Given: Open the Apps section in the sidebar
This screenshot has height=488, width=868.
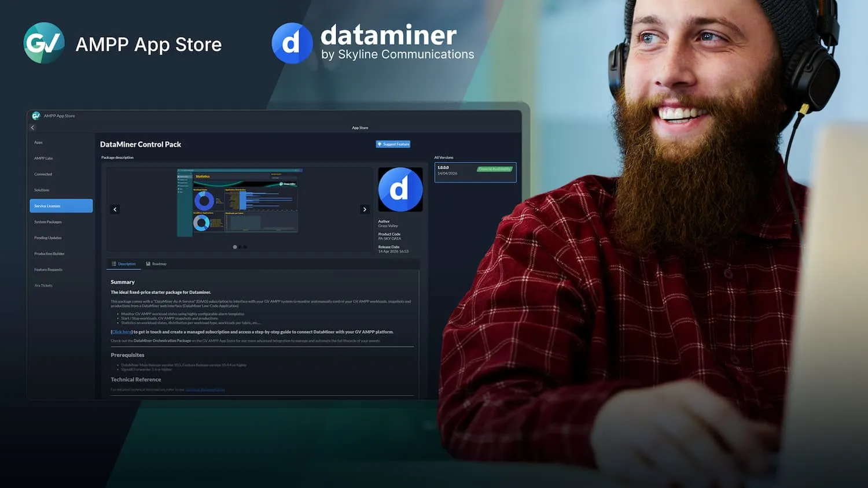Looking at the screenshot, I should [x=38, y=142].
